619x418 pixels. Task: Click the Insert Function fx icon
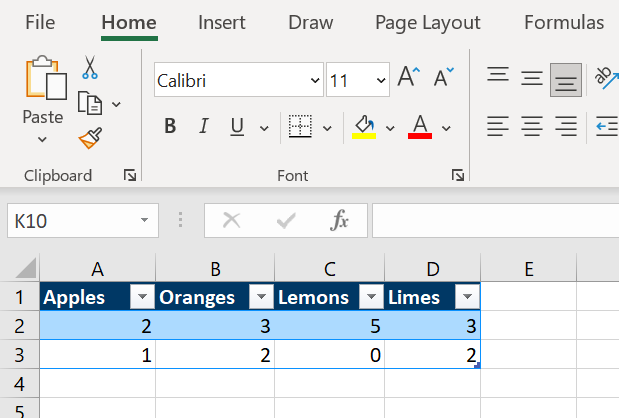(x=339, y=220)
